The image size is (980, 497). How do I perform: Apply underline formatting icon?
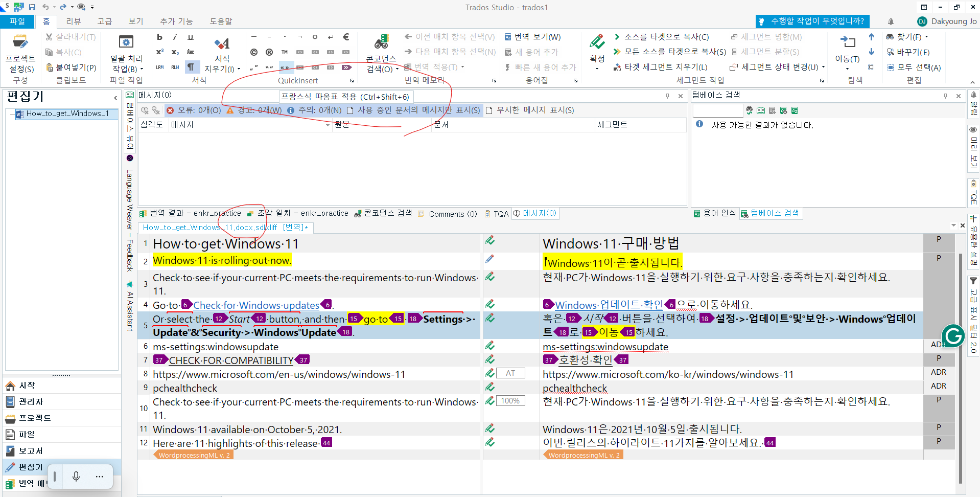click(x=190, y=37)
